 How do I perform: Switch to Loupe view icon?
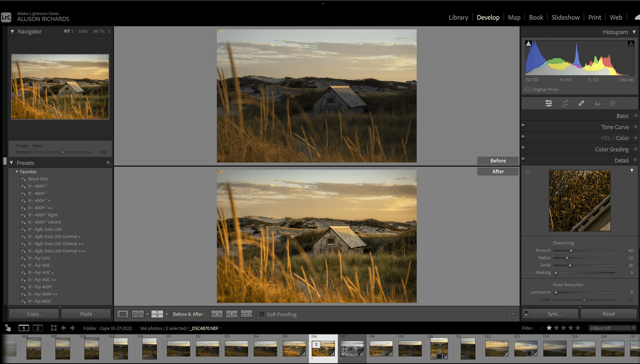point(123,314)
